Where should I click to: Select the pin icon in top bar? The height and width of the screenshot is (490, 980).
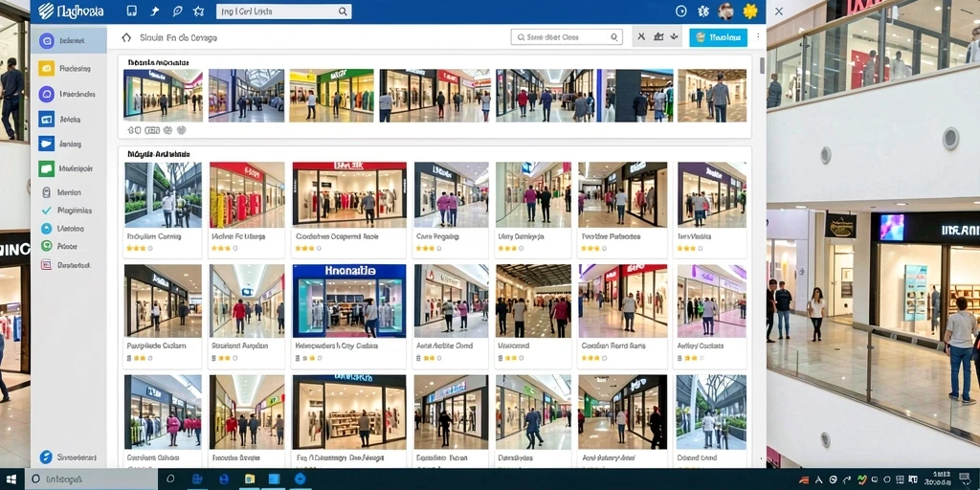tap(155, 11)
